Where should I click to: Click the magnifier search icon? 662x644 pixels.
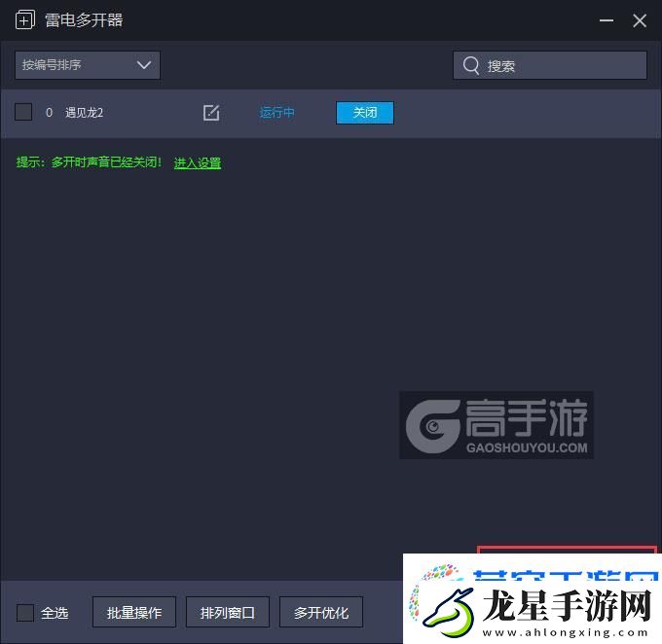click(x=471, y=65)
